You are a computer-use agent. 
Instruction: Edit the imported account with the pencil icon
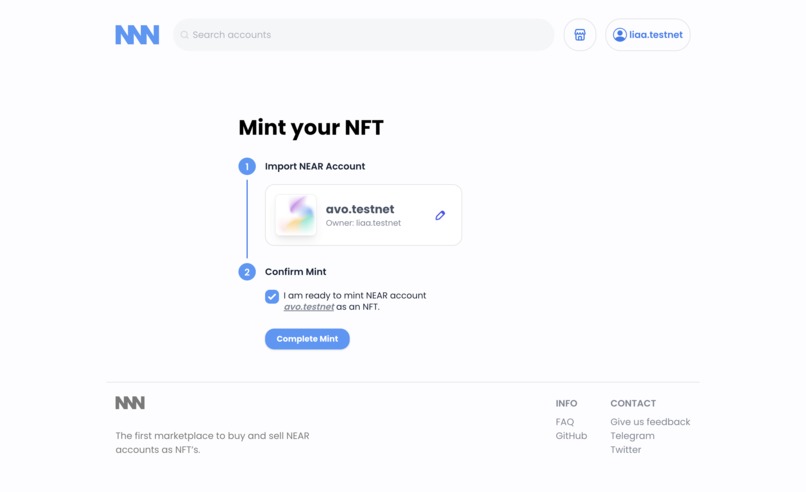440,215
